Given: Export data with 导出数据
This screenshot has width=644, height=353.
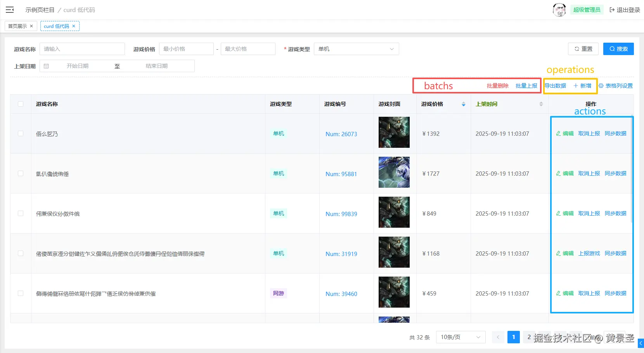Looking at the screenshot, I should tap(555, 86).
